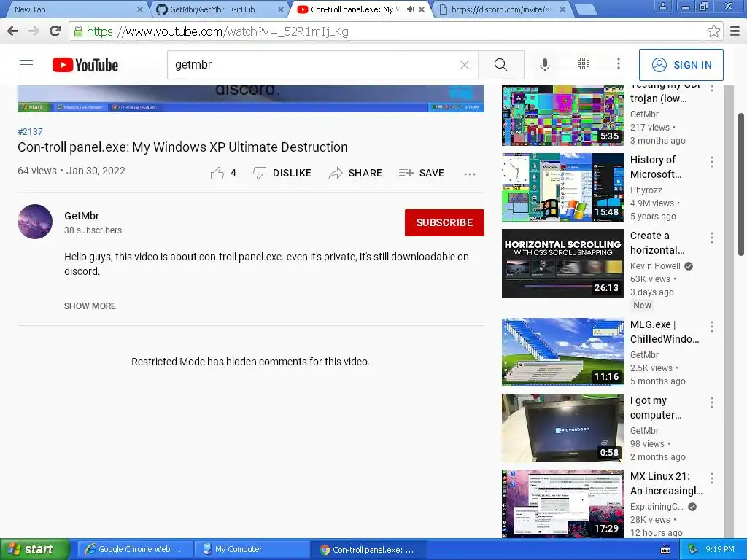
Task: Open the YouTube apps grid
Action: point(584,64)
